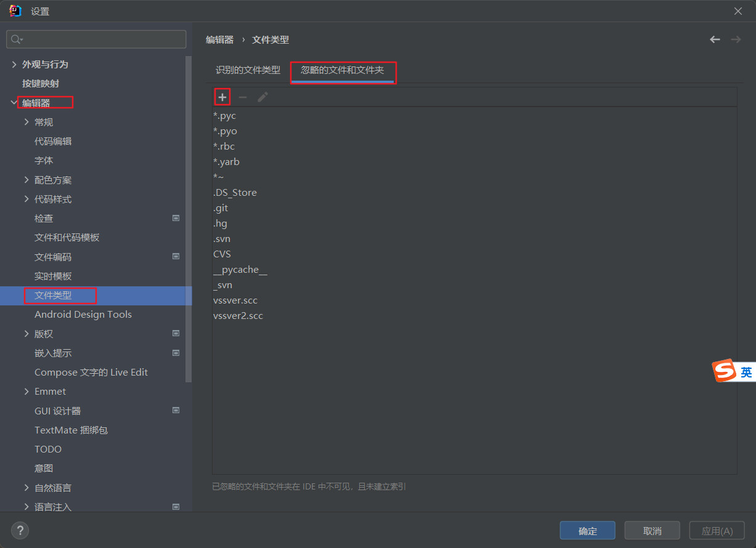Click the Sogou input method S icon
The height and width of the screenshot is (548, 756).
pos(725,371)
